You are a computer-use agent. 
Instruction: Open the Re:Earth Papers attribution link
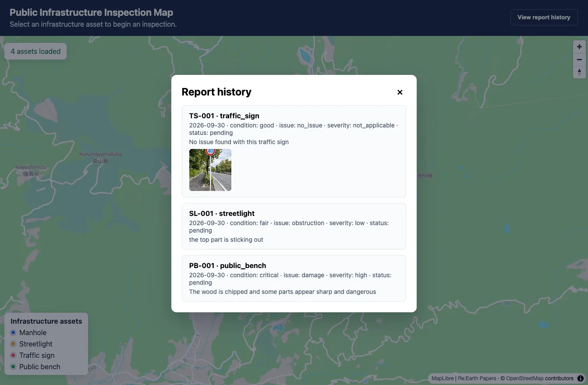pos(477,378)
